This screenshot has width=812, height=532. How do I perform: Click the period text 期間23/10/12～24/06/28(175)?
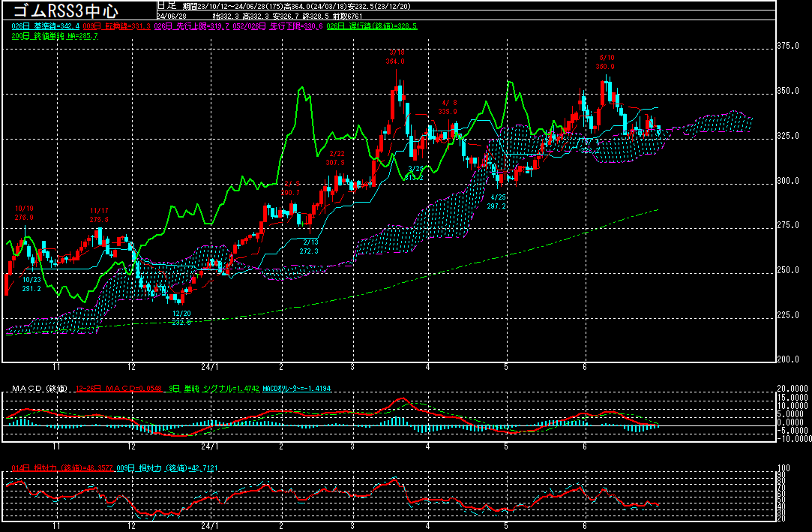point(233,6)
